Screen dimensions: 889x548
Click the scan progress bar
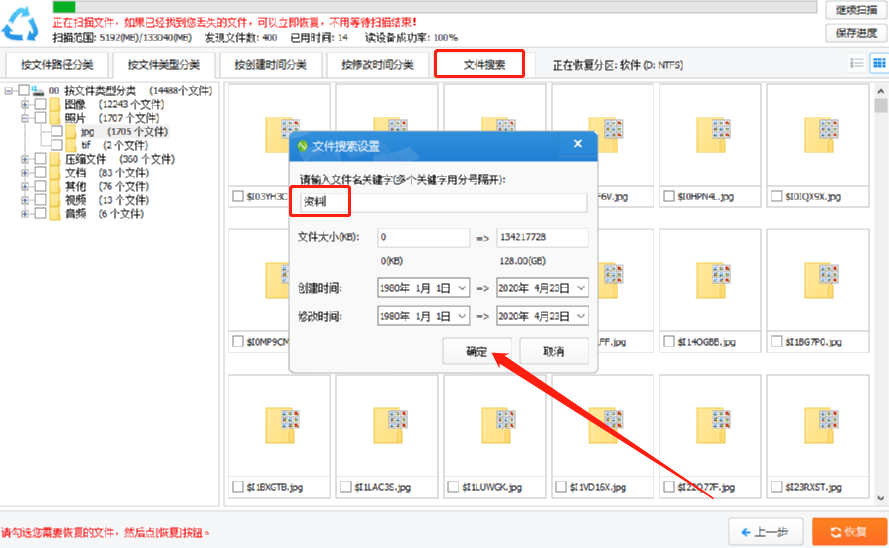coord(435,7)
